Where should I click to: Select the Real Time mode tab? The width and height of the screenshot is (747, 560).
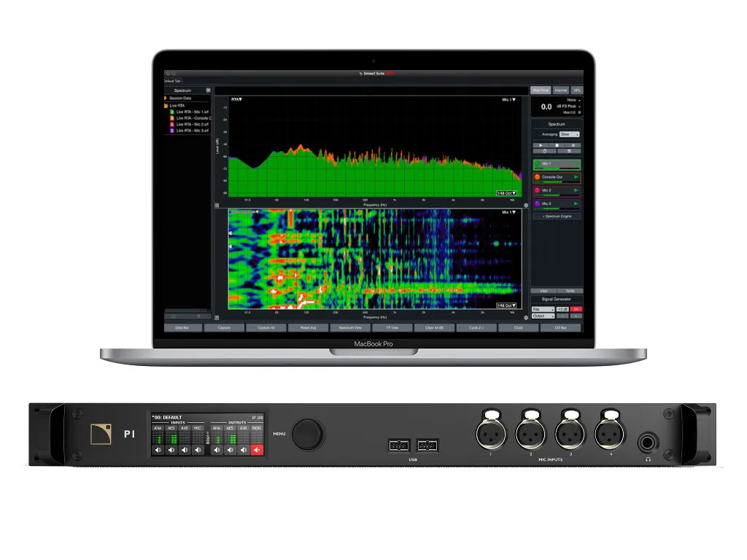[x=541, y=90]
